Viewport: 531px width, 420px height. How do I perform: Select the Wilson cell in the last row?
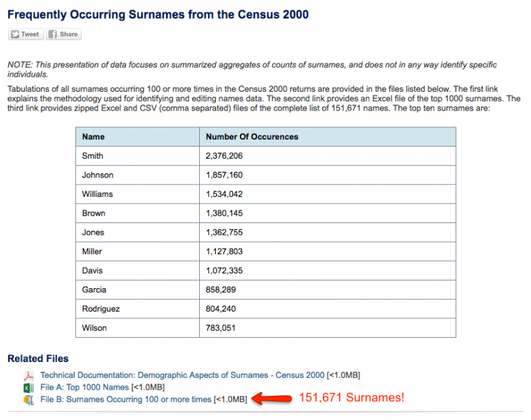point(94,327)
